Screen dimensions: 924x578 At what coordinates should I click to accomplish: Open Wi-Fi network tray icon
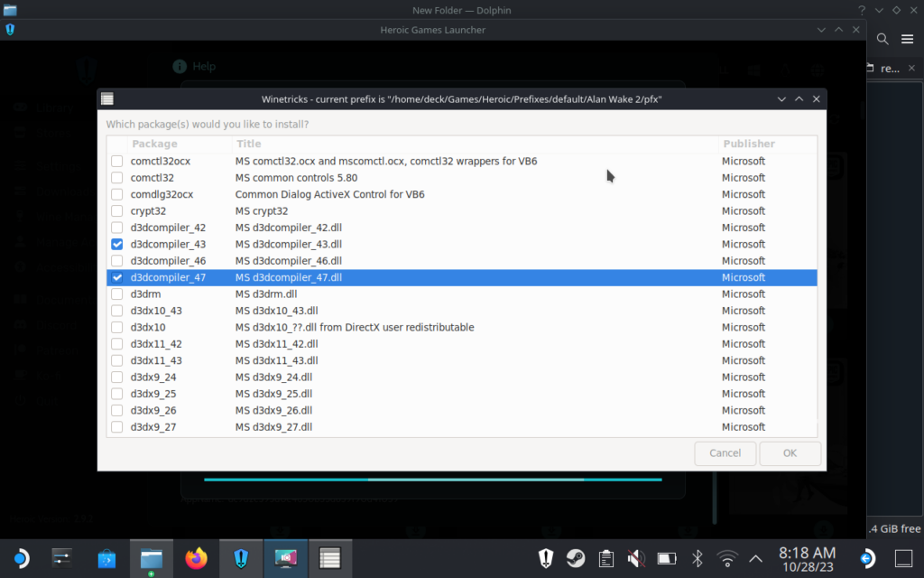(727, 558)
